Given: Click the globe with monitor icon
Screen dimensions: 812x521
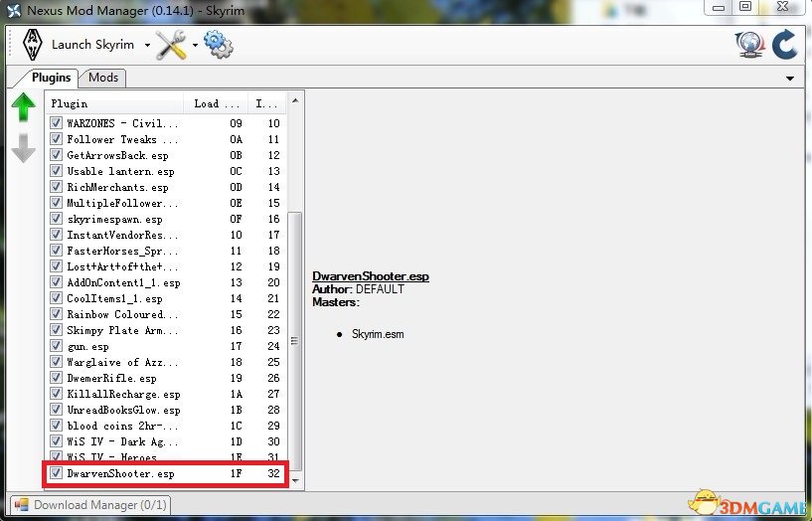Looking at the screenshot, I should pos(749,45).
